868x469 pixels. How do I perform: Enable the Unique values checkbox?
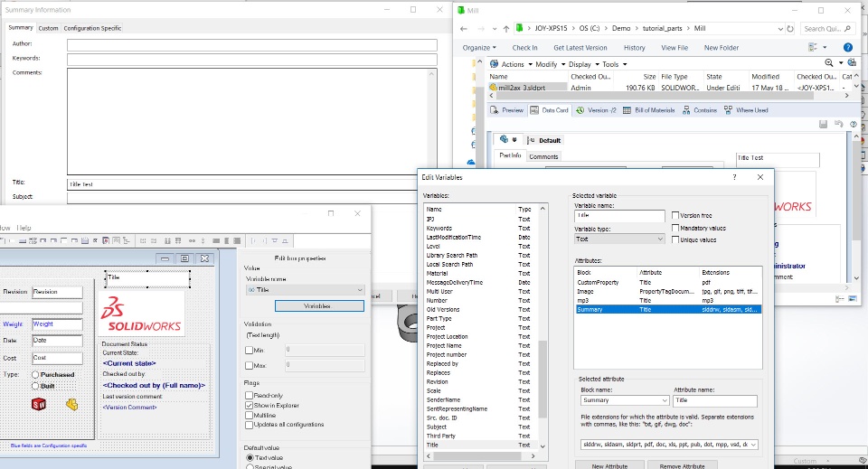click(675, 239)
